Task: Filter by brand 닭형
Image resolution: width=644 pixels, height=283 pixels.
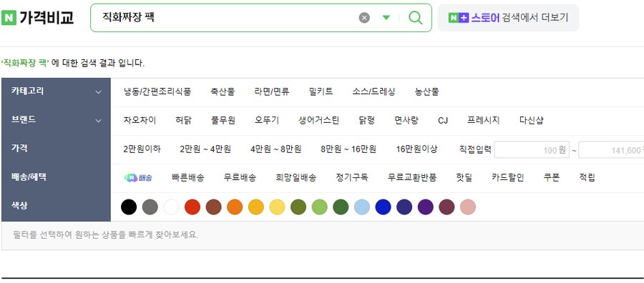Action: coord(367,121)
